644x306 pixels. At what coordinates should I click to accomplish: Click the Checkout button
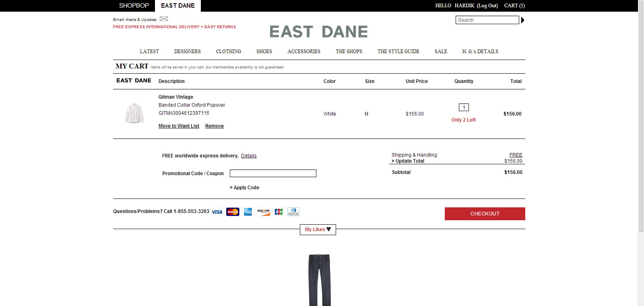[x=485, y=214]
